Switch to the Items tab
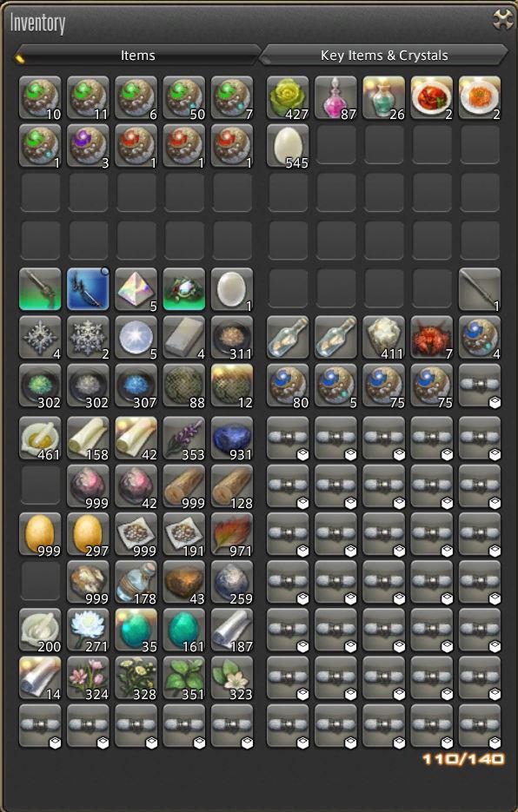518x812 pixels. click(137, 56)
